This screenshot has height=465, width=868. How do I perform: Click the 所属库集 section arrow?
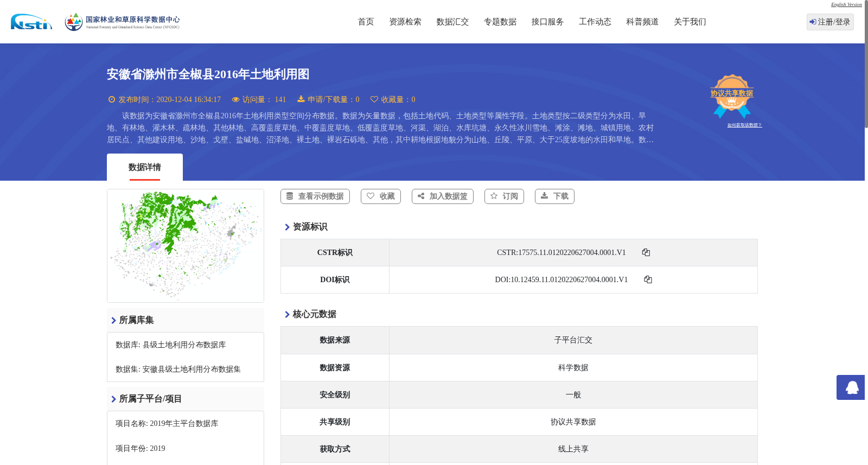click(x=113, y=320)
